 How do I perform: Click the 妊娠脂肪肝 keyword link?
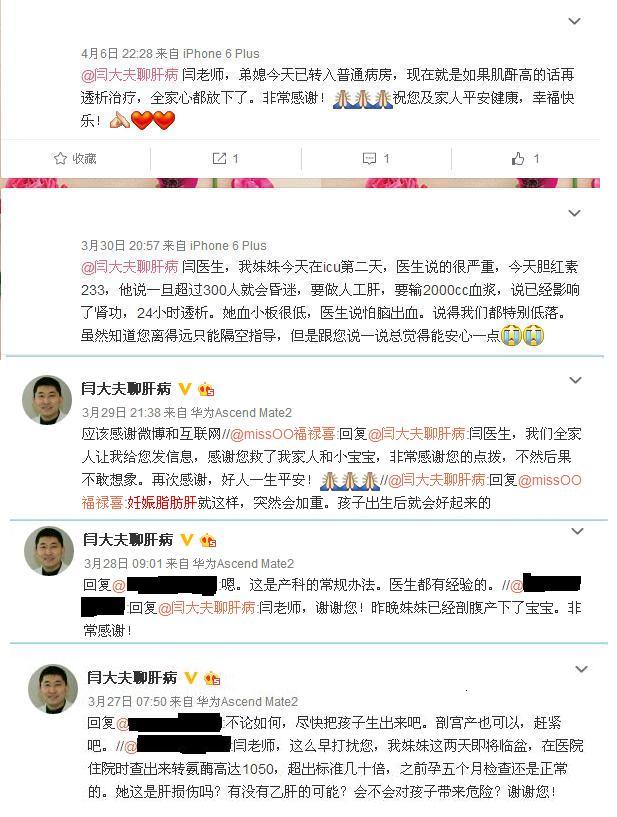coord(162,503)
